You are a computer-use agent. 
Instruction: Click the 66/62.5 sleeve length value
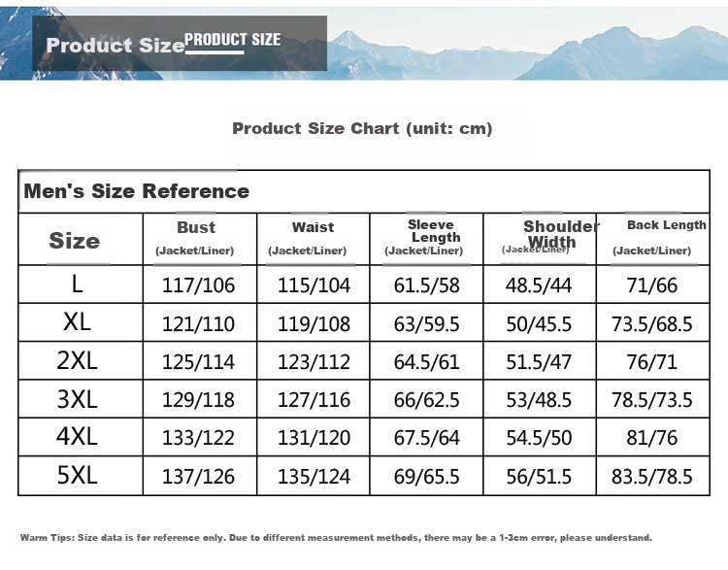click(427, 400)
